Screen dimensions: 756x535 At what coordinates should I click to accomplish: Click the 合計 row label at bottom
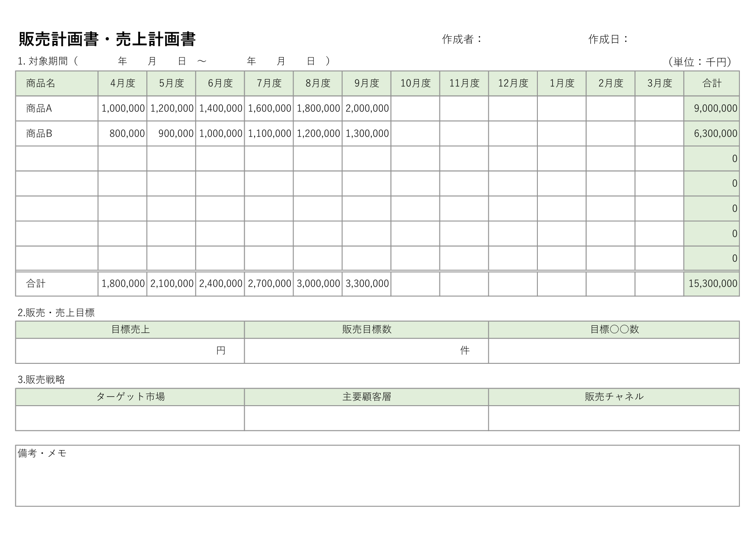coord(36,283)
